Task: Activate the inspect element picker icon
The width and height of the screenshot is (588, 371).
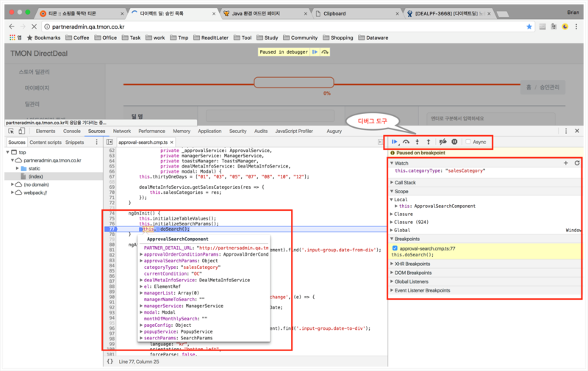Action: coord(11,132)
